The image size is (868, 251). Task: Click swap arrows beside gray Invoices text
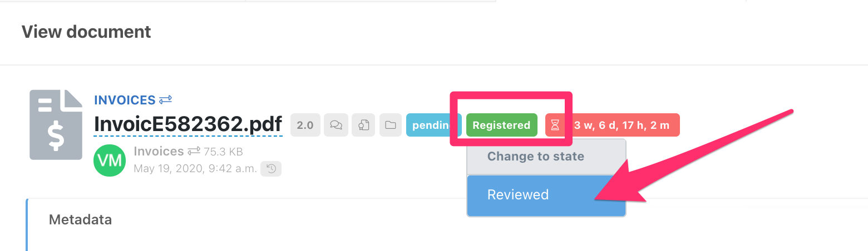[194, 151]
